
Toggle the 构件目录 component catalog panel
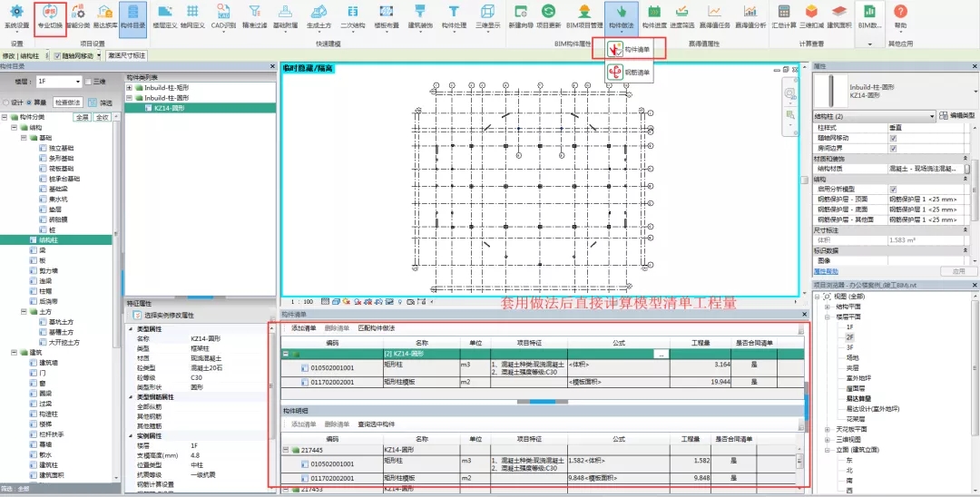[132, 17]
